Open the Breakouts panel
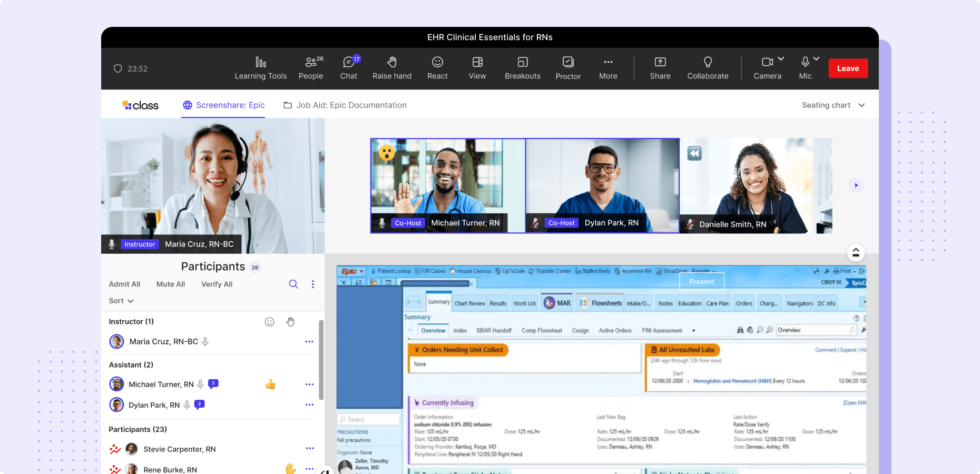 (522, 67)
